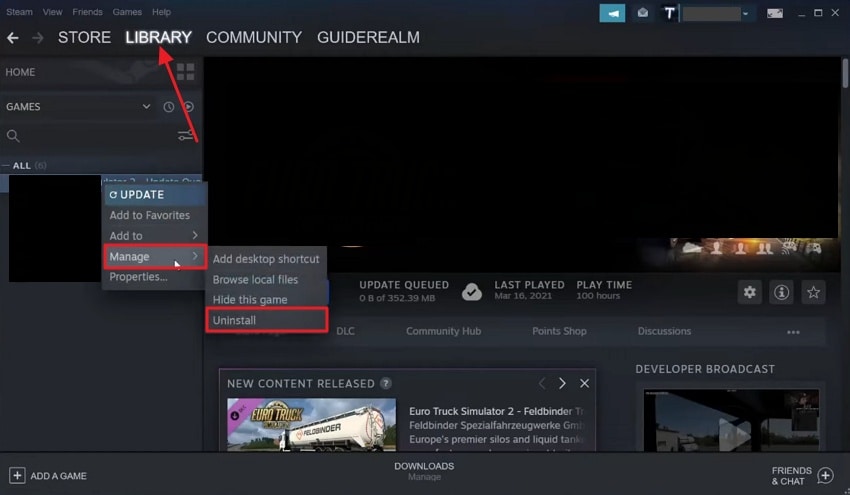Open the Feldbinder DLC thumbnail
This screenshot has width=850, height=495.
click(312, 425)
